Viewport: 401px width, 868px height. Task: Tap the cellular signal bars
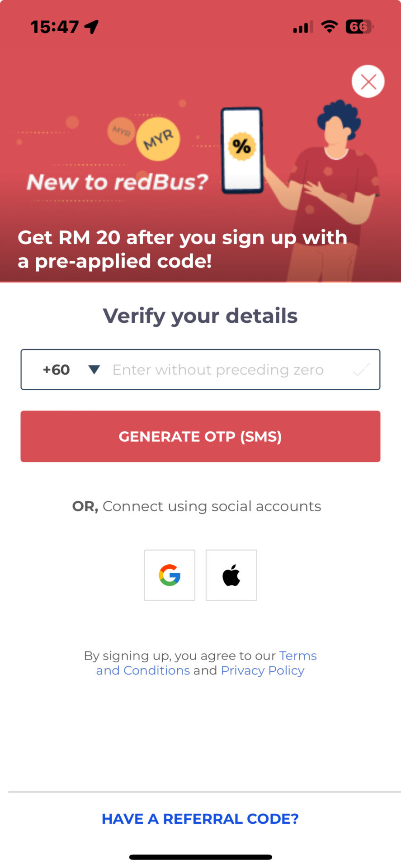click(x=302, y=28)
